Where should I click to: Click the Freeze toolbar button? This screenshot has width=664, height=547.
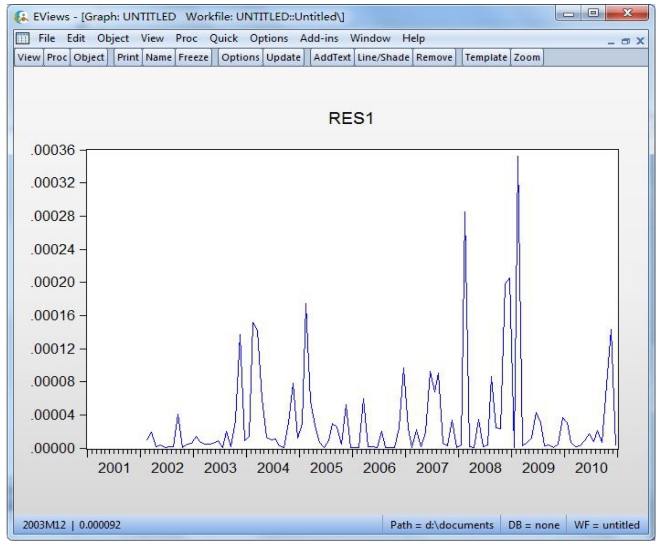pos(193,58)
